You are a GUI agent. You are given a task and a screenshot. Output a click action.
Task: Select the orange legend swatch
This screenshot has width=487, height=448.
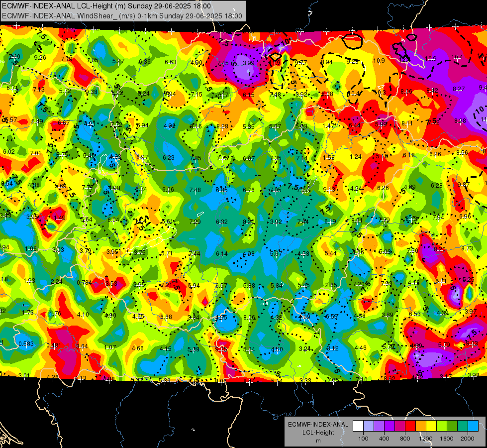pyautogui.click(x=421, y=426)
